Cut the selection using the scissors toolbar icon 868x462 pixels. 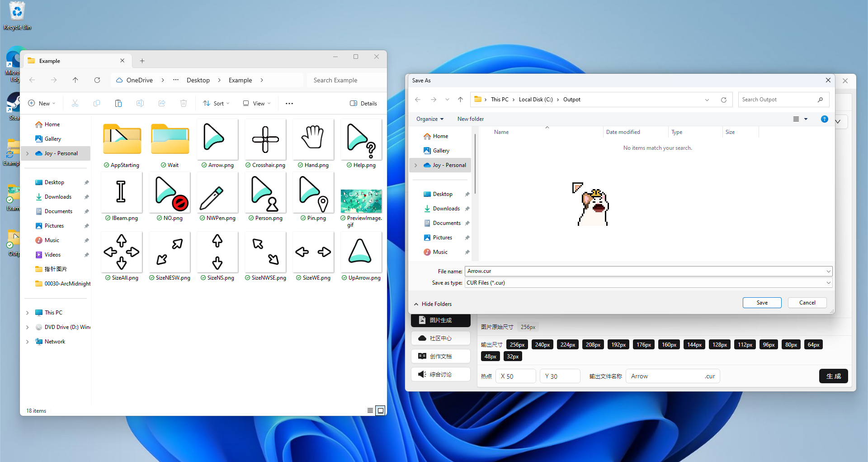(x=75, y=103)
